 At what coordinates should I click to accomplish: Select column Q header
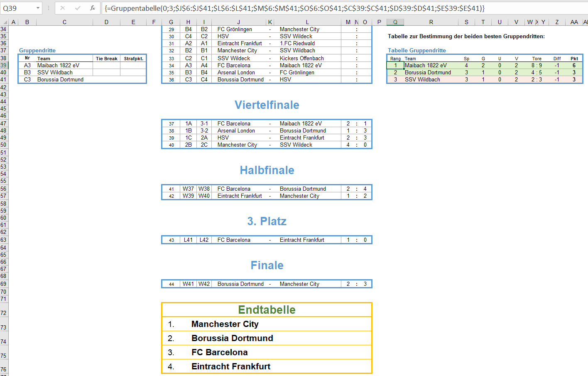pos(395,22)
